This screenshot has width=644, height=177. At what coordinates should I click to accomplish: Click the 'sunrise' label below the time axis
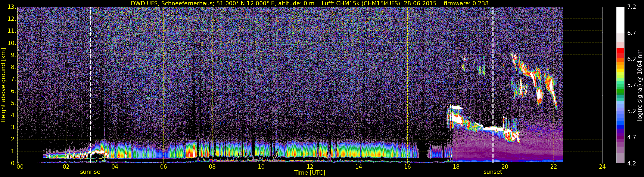point(90,172)
